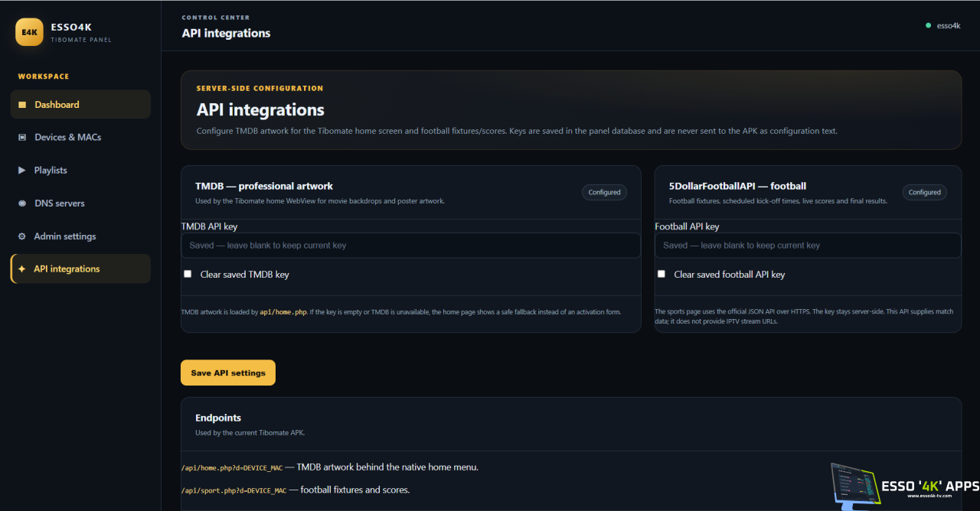Click the SERVER-SIDE CONFIGURATION label

[260, 89]
